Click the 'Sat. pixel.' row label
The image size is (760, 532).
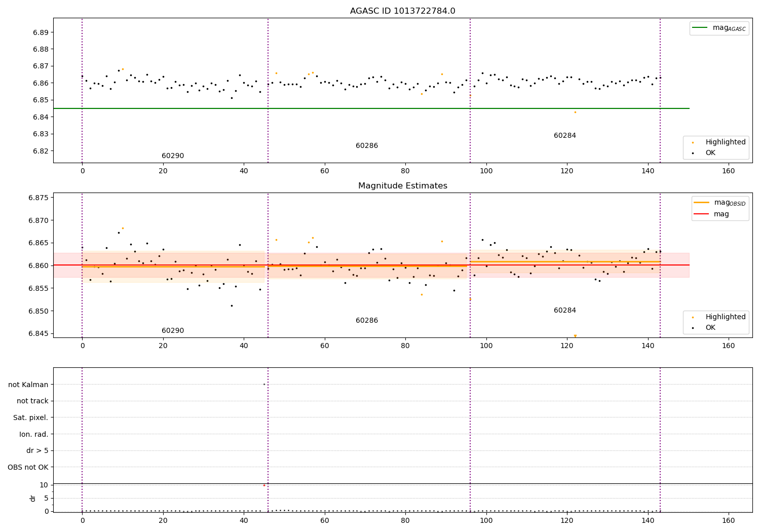click(x=31, y=417)
